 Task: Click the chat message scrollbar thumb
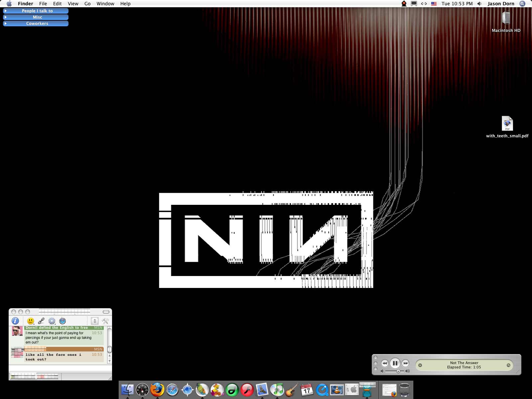click(x=109, y=349)
